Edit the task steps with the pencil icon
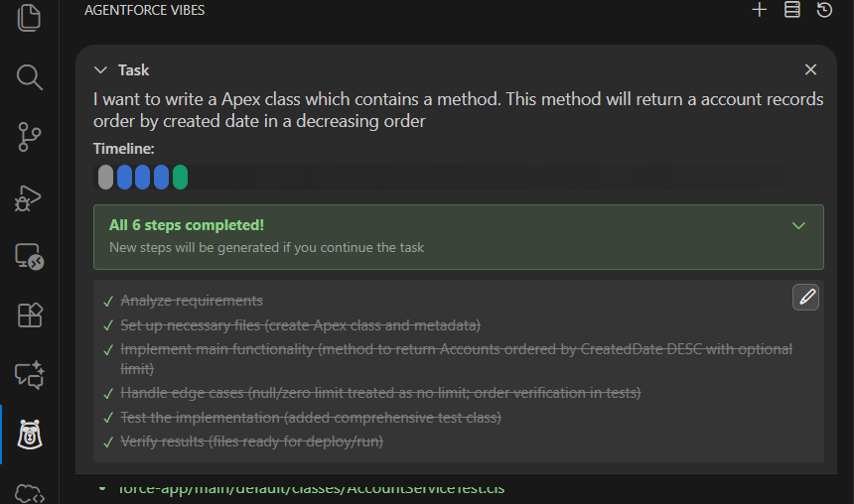854x504 pixels. pos(806,297)
